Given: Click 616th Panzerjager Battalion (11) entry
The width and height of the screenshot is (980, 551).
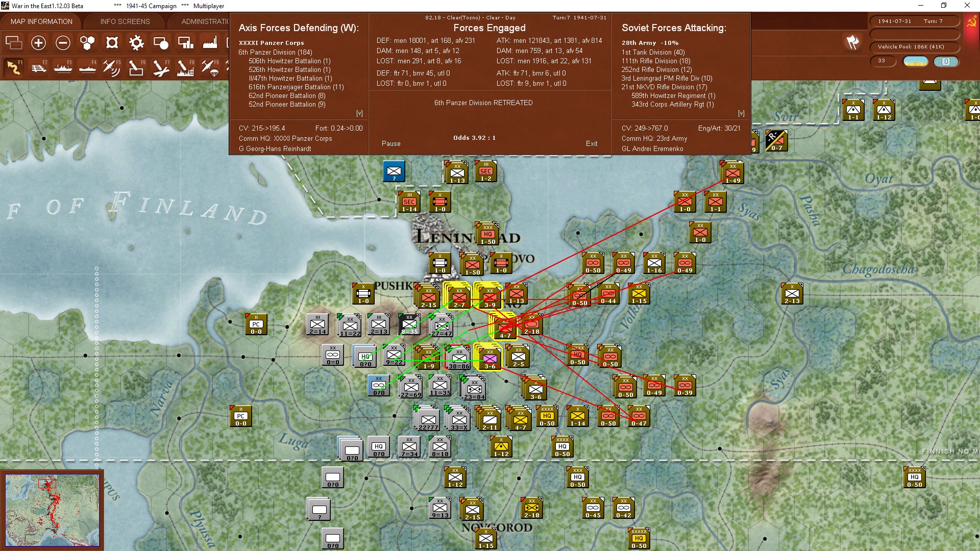Looking at the screenshot, I should 296,87.
